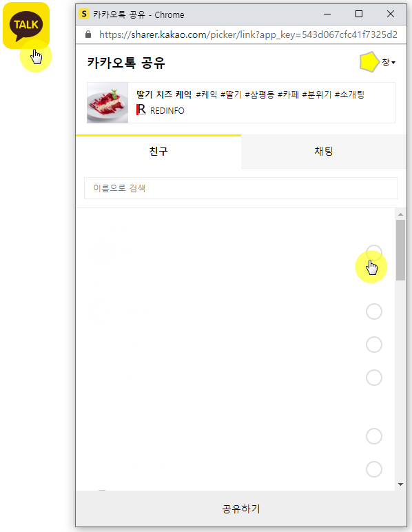Switch to the 채팅 tab

(324, 152)
